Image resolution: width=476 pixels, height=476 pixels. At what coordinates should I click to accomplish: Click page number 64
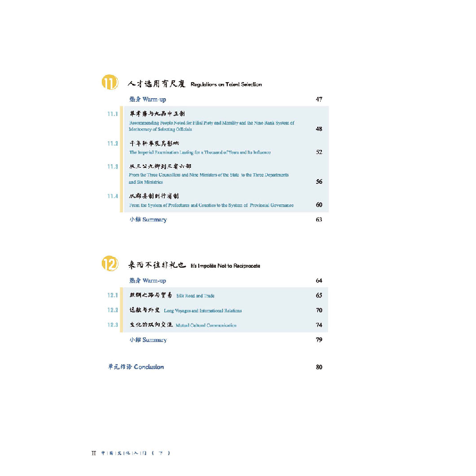point(319,280)
